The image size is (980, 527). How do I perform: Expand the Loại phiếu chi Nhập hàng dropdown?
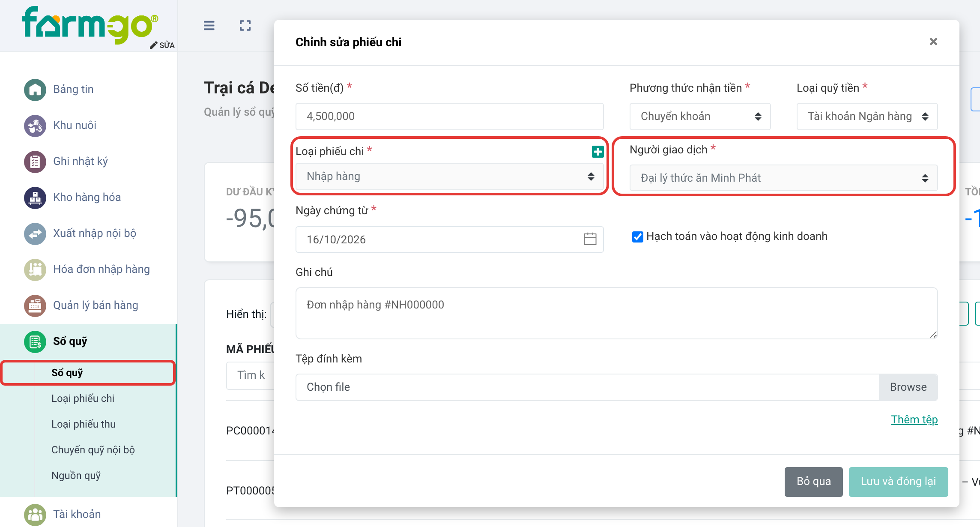(x=450, y=176)
